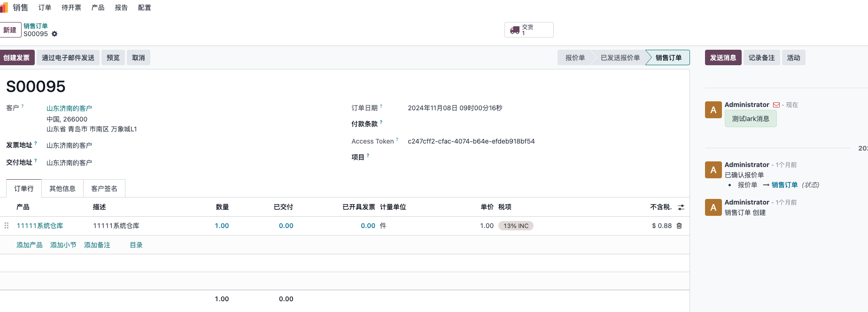Click 添加备注 link
The width and height of the screenshot is (868, 312).
click(97, 245)
